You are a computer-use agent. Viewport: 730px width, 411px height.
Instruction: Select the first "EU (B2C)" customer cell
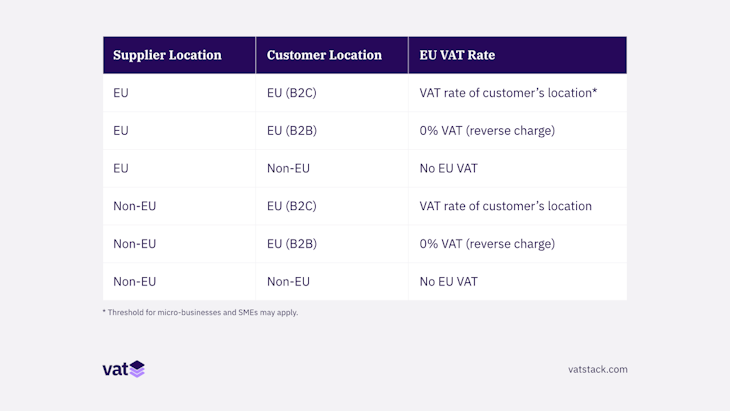point(291,93)
